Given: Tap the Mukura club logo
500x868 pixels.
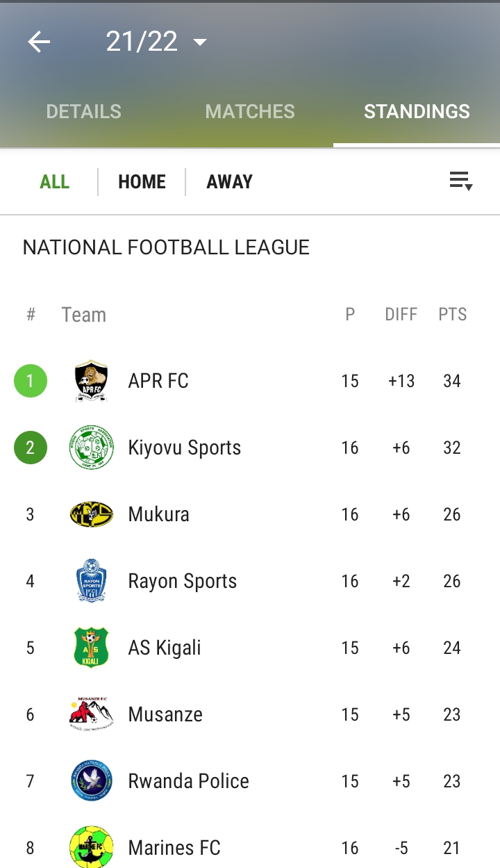Looking at the screenshot, I should click(92, 514).
